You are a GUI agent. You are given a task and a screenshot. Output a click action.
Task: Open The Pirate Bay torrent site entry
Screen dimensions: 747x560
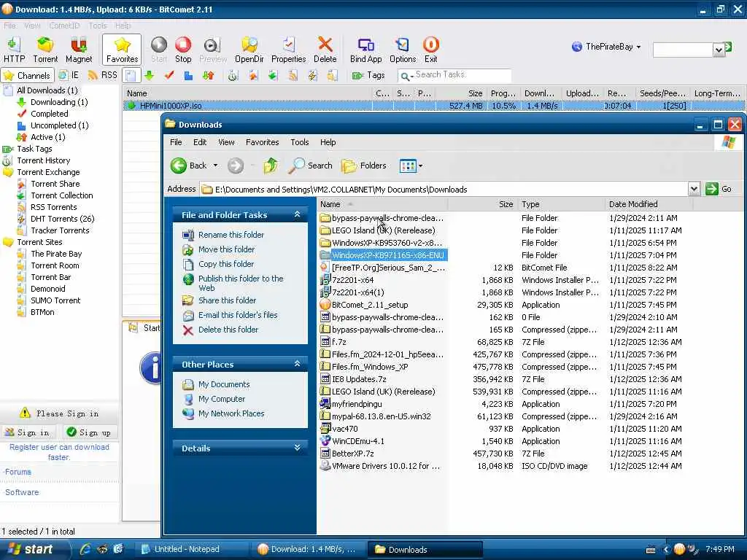pos(56,254)
